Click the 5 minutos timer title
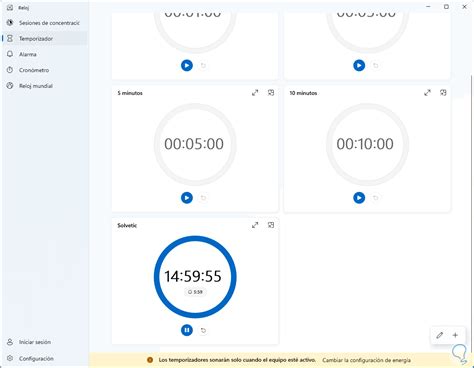 pyautogui.click(x=130, y=93)
